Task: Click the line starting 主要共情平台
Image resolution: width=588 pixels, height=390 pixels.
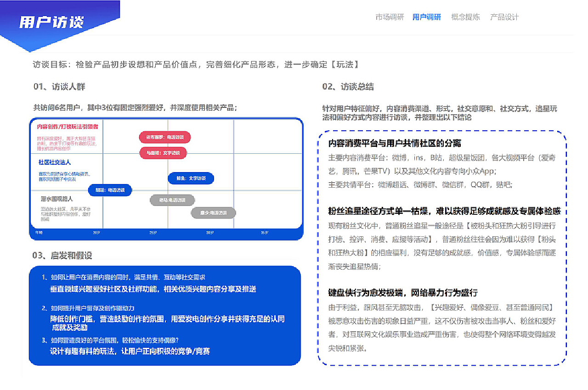Action: tap(420, 184)
